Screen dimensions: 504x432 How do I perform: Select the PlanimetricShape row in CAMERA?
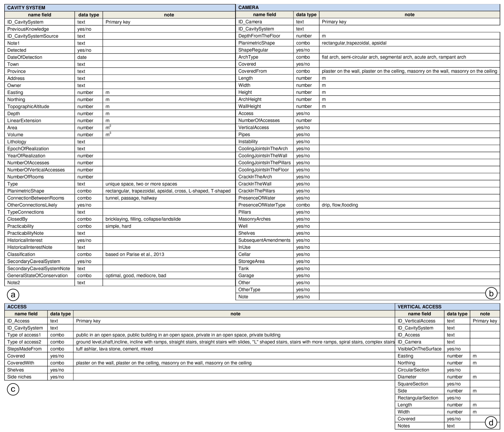(x=257, y=43)
